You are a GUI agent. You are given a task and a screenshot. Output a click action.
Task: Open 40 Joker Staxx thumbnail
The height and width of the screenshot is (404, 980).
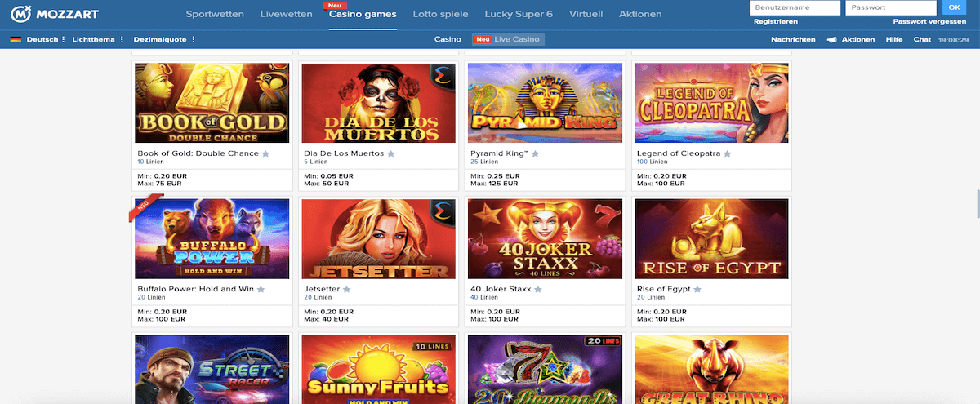(x=545, y=239)
